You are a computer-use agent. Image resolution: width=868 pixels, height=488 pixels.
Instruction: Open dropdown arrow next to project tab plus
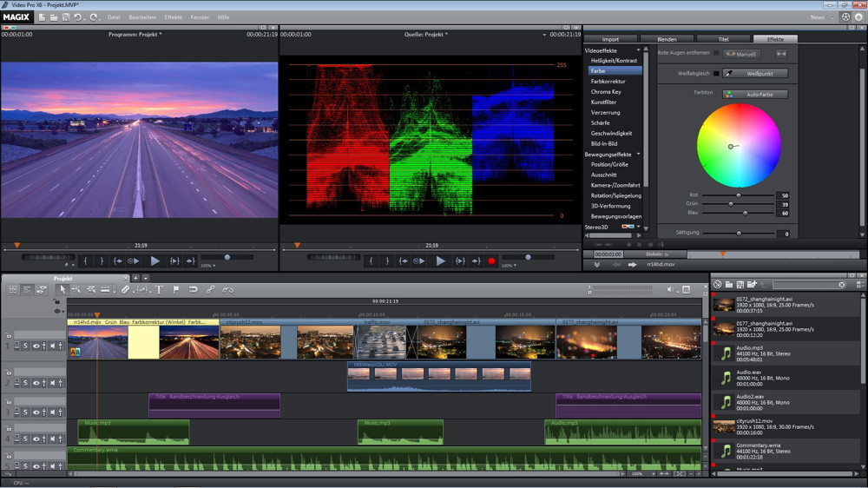tap(146, 278)
